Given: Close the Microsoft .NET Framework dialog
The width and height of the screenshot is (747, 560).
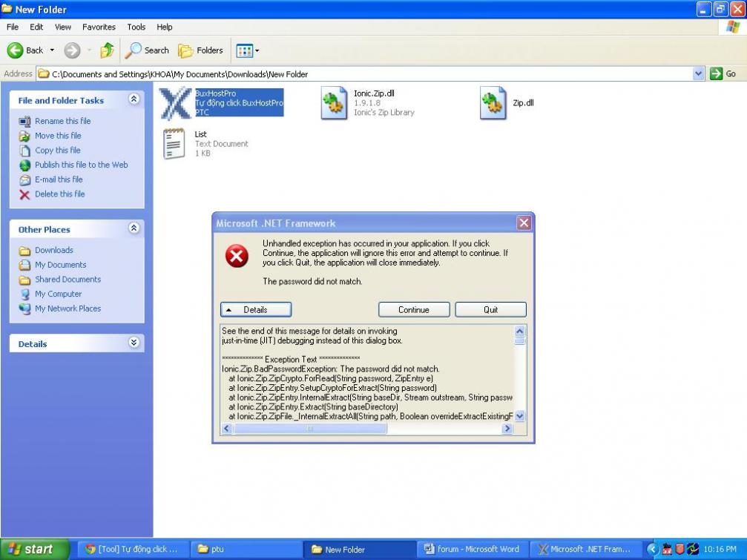Looking at the screenshot, I should point(524,223).
